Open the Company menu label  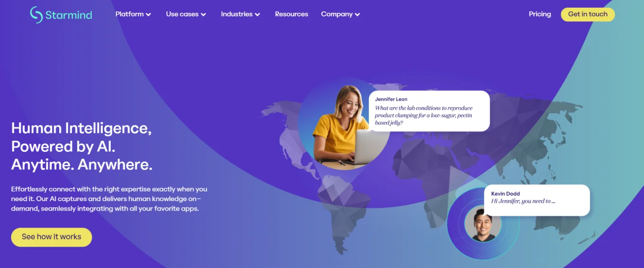[x=337, y=14]
